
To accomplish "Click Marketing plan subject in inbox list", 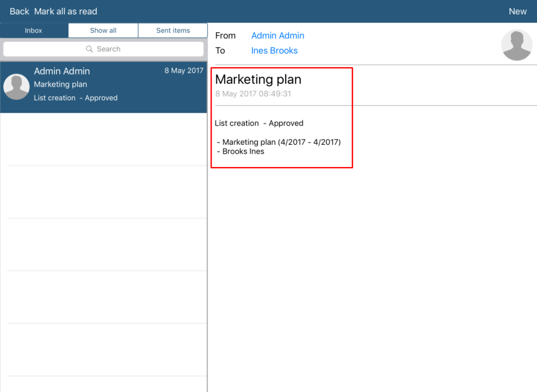I will 61,84.
